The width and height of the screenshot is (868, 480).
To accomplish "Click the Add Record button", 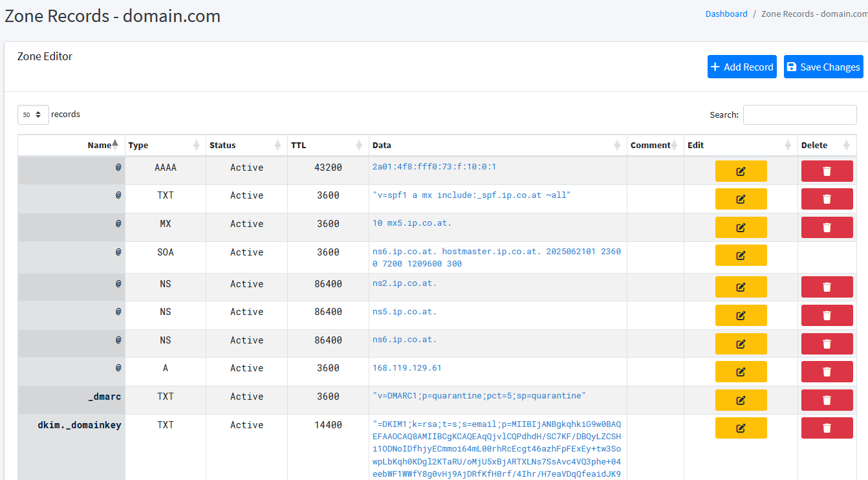I will (x=741, y=67).
